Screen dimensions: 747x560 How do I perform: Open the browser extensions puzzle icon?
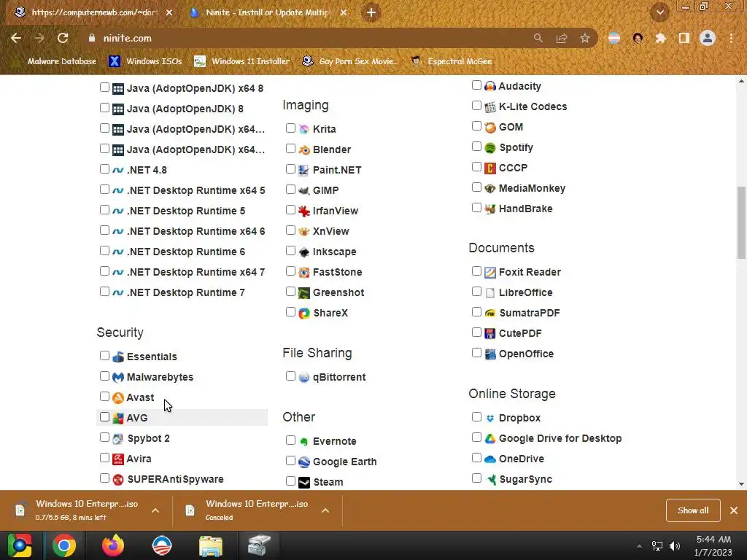click(660, 38)
